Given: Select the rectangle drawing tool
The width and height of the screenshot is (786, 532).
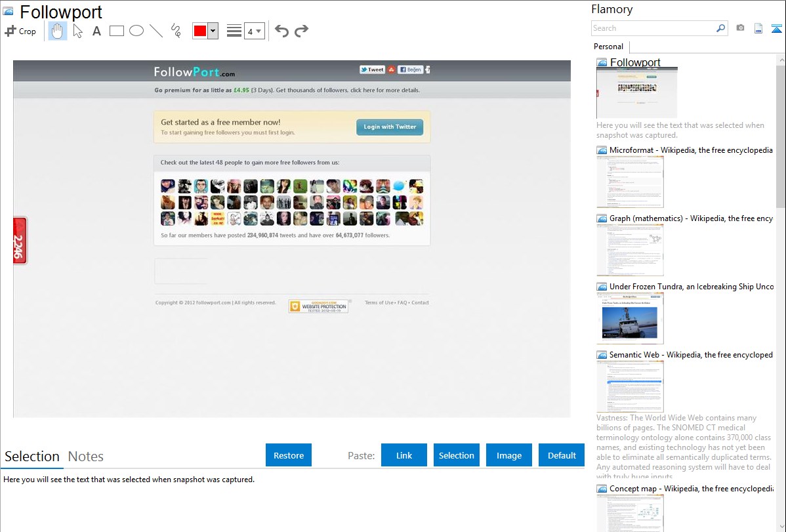Looking at the screenshot, I should tap(116, 31).
